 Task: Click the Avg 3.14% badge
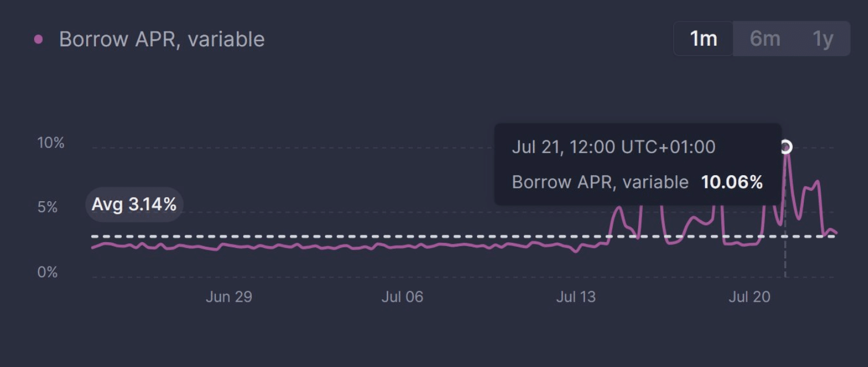pyautogui.click(x=134, y=205)
